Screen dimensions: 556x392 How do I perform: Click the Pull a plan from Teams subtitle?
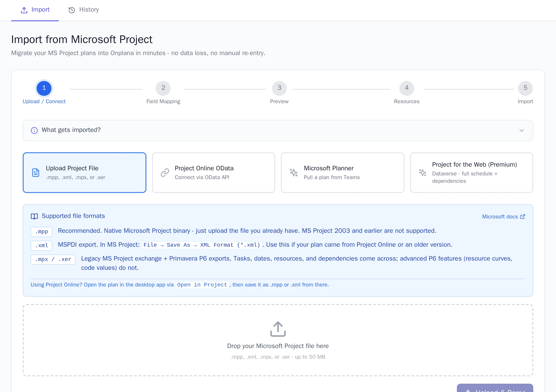pos(332,177)
